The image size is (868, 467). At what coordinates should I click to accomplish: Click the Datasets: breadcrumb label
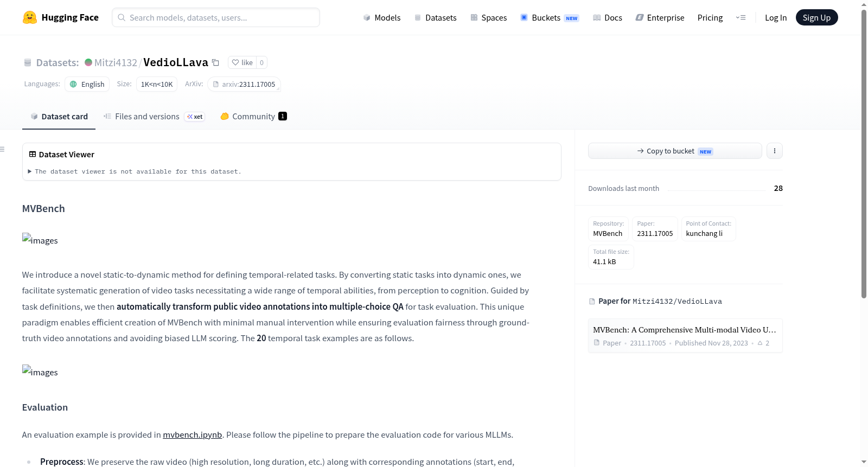pos(58,62)
